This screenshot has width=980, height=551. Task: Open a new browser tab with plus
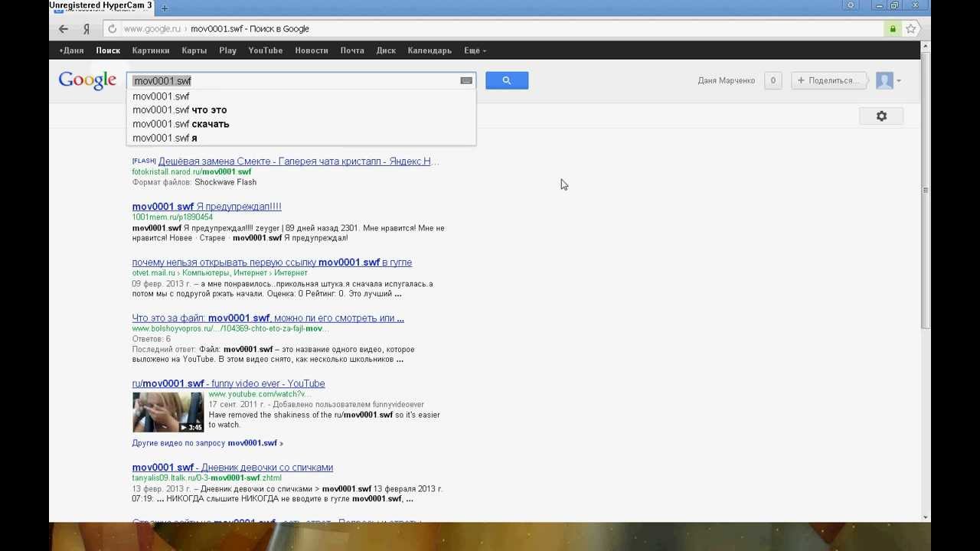point(164,8)
